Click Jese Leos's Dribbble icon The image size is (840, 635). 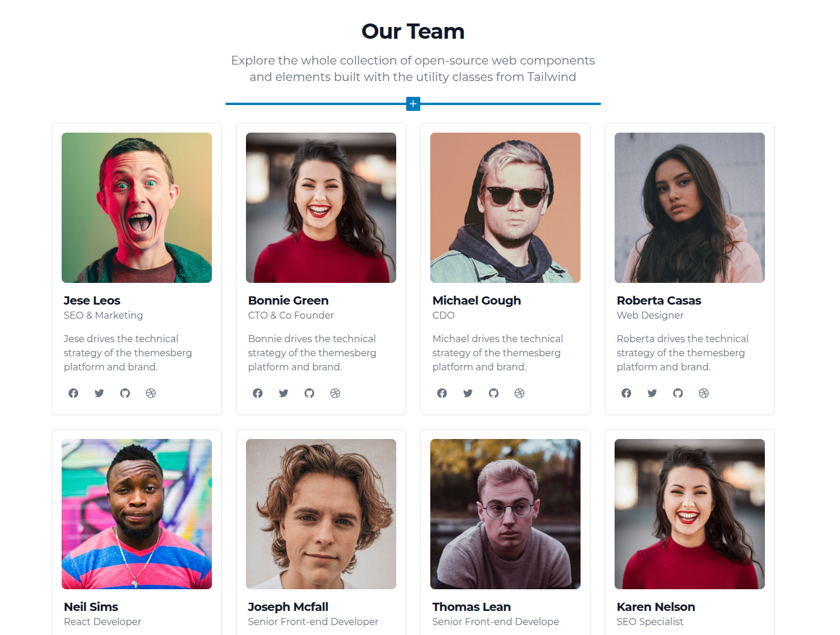pos(151,393)
